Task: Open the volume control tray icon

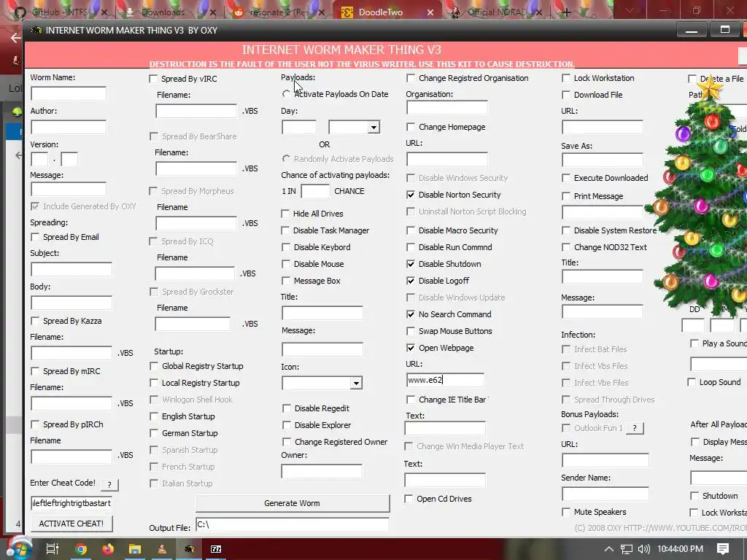Action: pos(643,549)
